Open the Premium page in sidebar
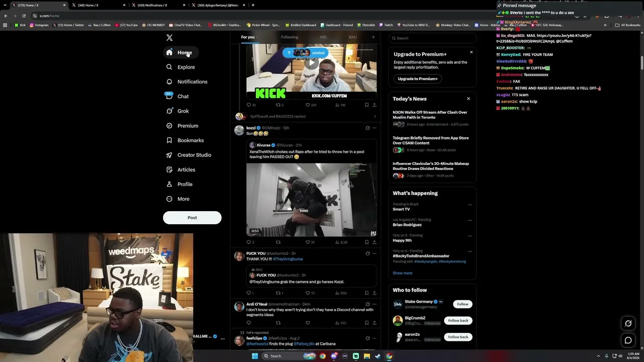Image resolution: width=644 pixels, height=362 pixels. [x=182, y=126]
